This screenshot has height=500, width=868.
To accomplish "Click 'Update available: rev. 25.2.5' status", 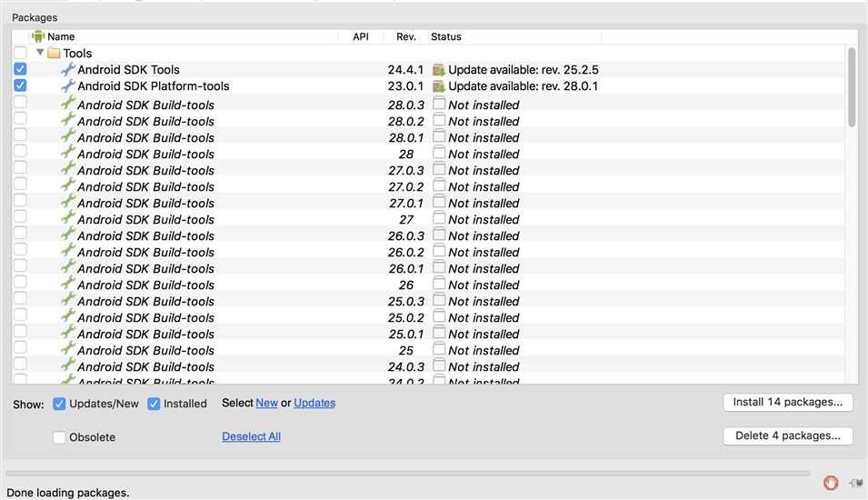I will pos(524,70).
